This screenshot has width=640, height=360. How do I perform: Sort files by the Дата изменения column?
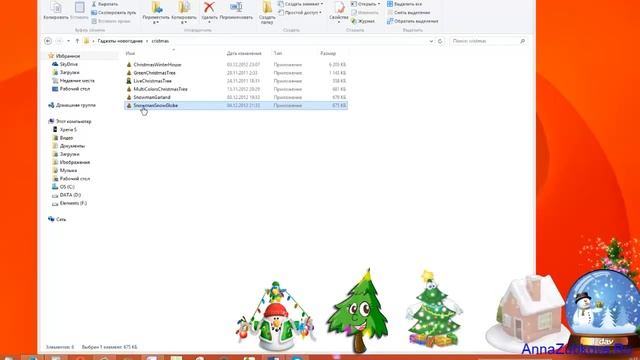tap(244, 53)
